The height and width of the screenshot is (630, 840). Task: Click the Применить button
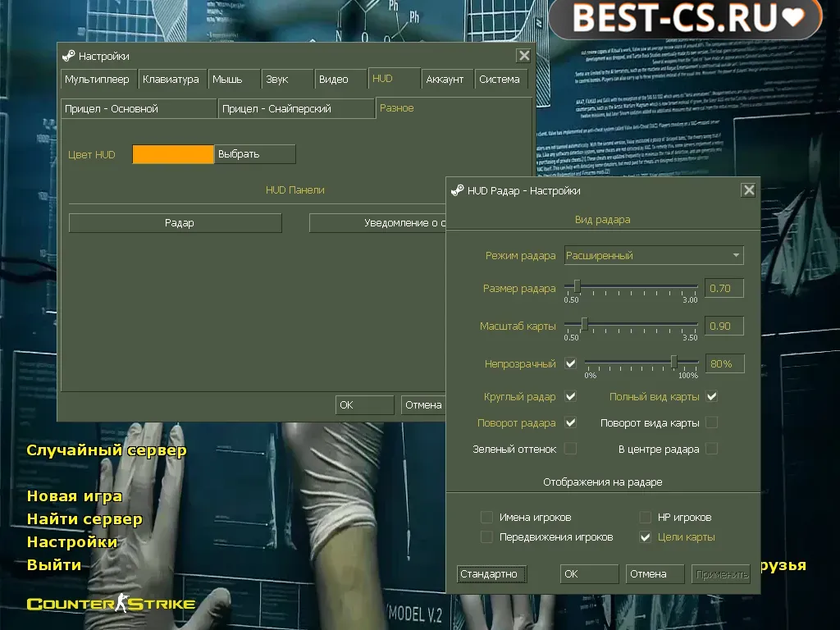coord(720,573)
